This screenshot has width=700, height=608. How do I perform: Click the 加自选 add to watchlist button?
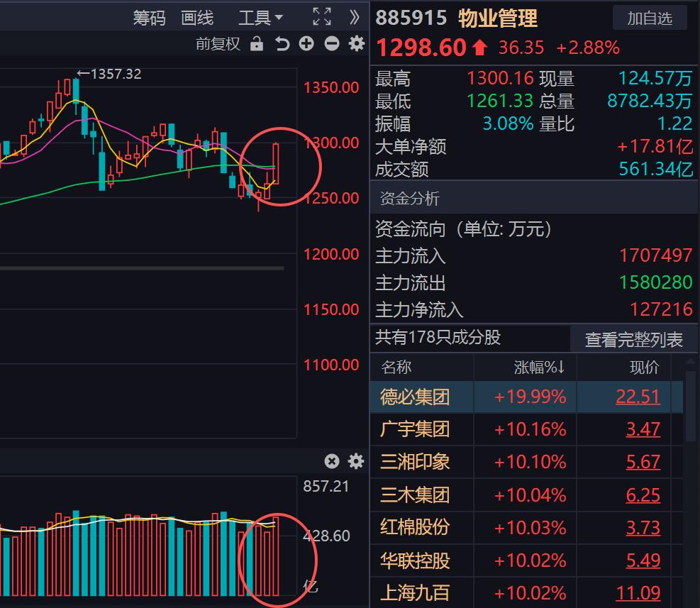(x=649, y=18)
